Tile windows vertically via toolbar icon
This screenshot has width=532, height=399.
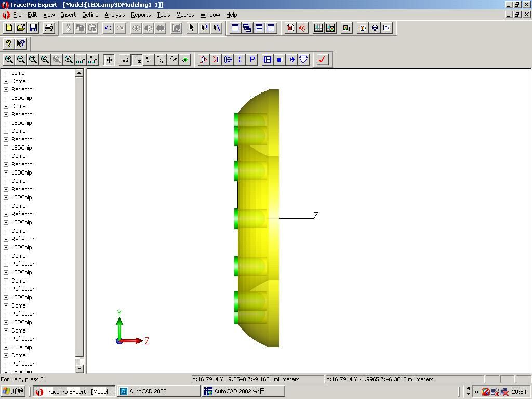click(x=271, y=28)
